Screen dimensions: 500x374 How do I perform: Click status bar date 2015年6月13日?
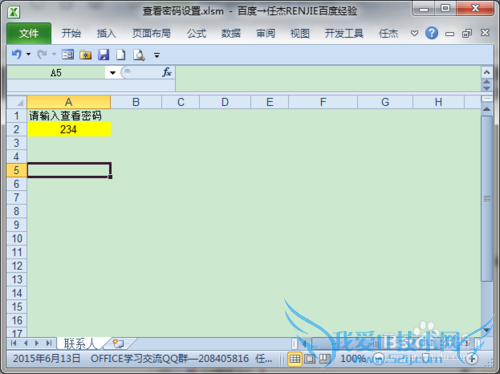click(x=47, y=359)
